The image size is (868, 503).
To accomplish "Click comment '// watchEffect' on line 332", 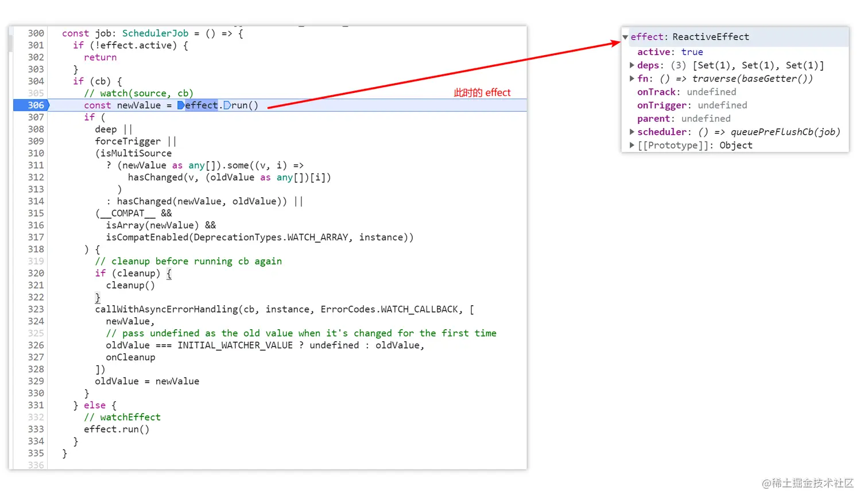I will [122, 418].
